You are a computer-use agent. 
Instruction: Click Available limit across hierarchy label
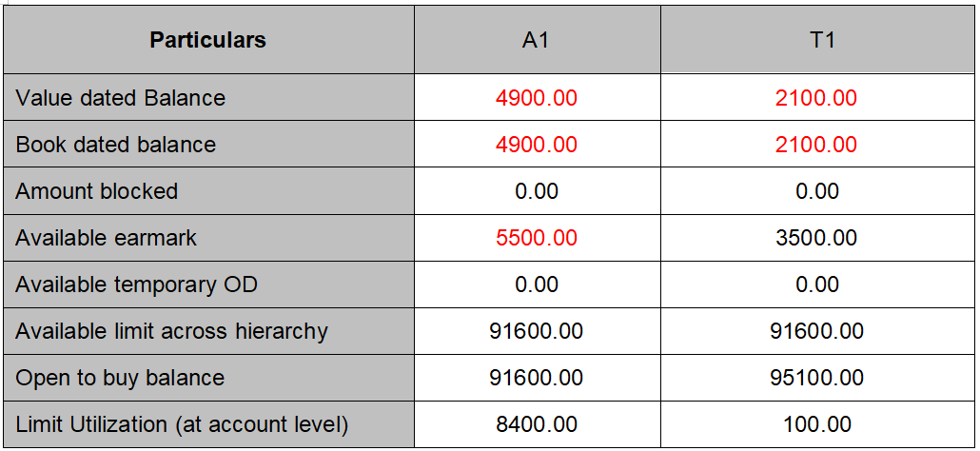(x=172, y=331)
